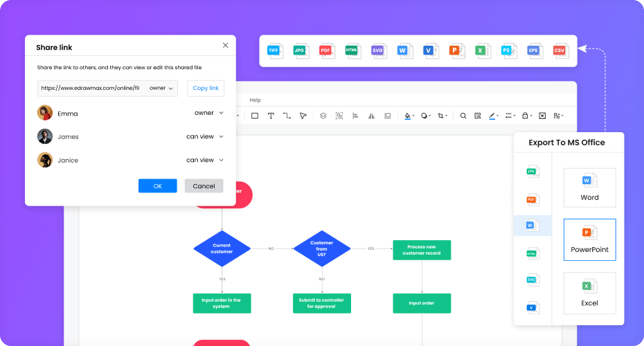644x346 pixels.
Task: Click the Align toolbar icon
Action: click(355, 116)
